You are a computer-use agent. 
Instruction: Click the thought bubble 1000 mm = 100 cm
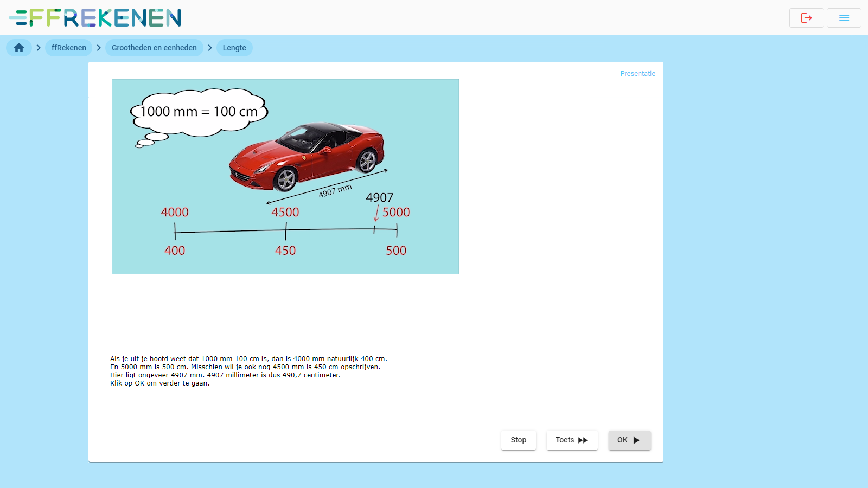pos(199,113)
